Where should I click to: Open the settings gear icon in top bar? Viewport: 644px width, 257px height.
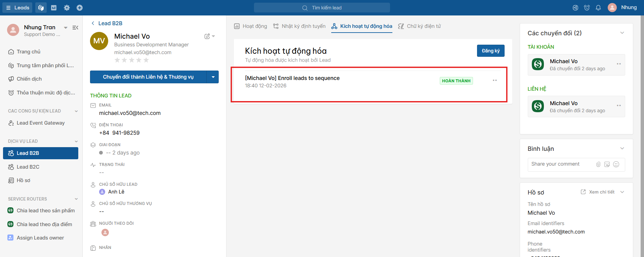(x=67, y=8)
